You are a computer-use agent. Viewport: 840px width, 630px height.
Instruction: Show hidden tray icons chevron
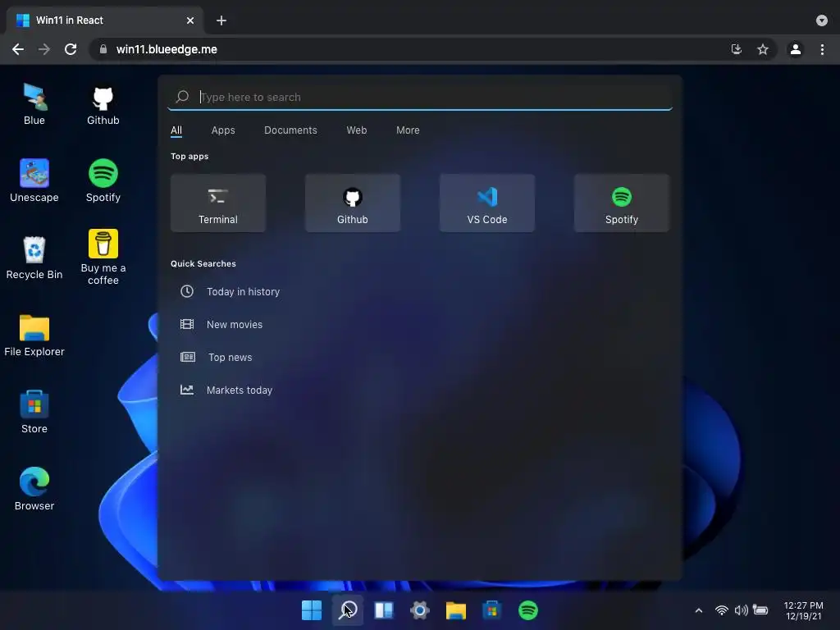699,610
